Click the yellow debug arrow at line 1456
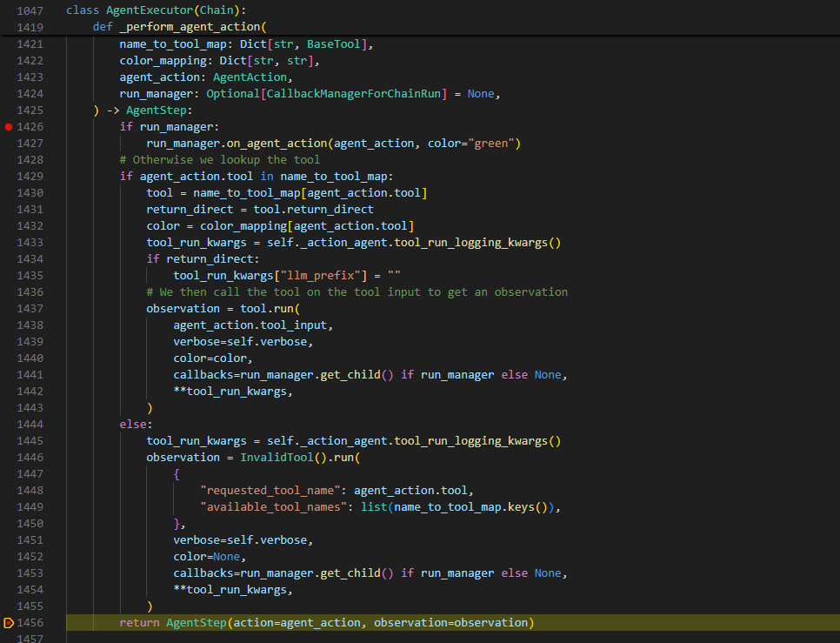 point(9,623)
